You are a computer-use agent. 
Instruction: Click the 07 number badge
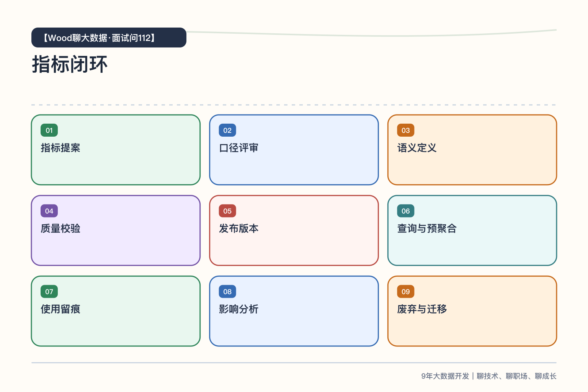49,292
